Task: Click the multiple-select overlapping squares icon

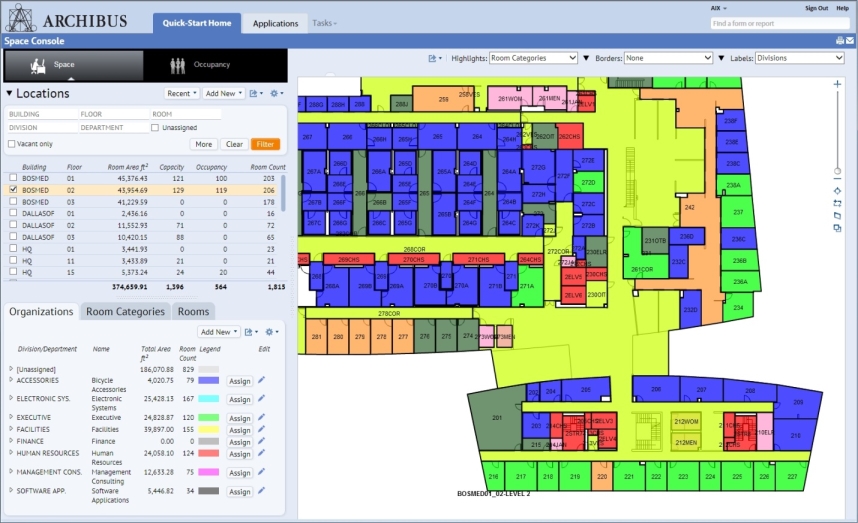Action: [x=837, y=228]
